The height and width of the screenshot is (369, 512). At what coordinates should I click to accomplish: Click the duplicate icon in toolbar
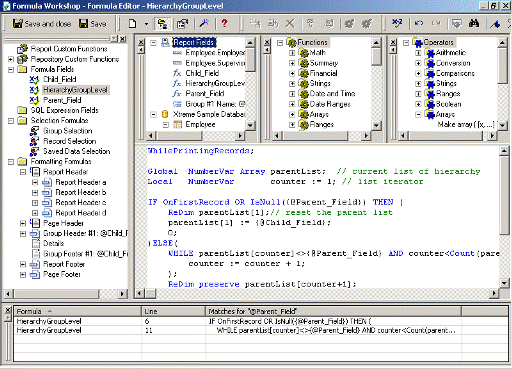273,24
